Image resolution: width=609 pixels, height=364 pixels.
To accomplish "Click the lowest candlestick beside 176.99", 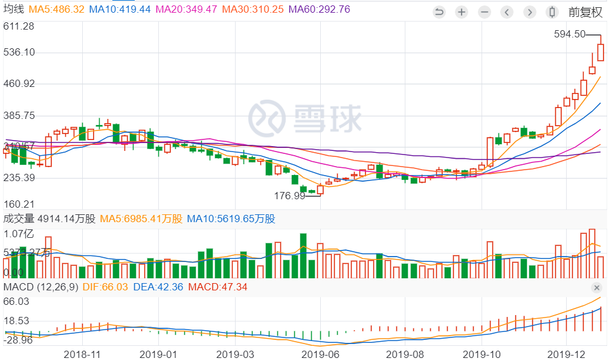I will [320, 190].
